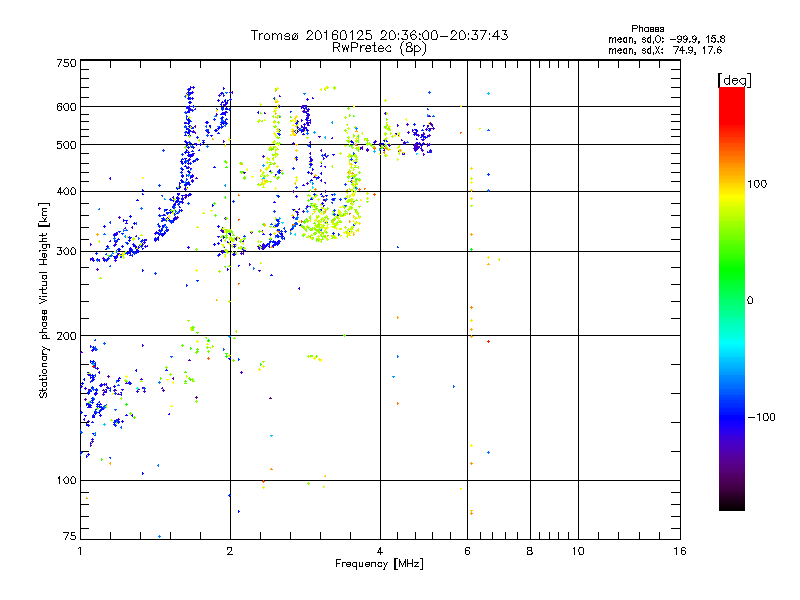Click the plot title 'Tromsø 20160125 20:36:00-20:37:43'

pyautogui.click(x=379, y=35)
